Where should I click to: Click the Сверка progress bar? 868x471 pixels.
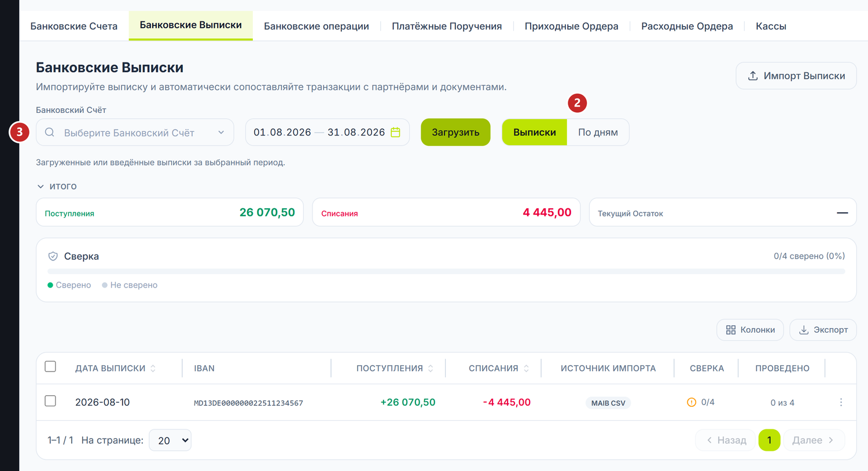point(446,271)
